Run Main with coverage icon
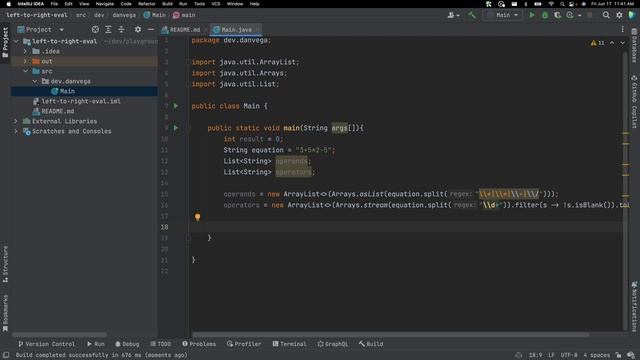This screenshot has height=360, width=640. coord(557,15)
